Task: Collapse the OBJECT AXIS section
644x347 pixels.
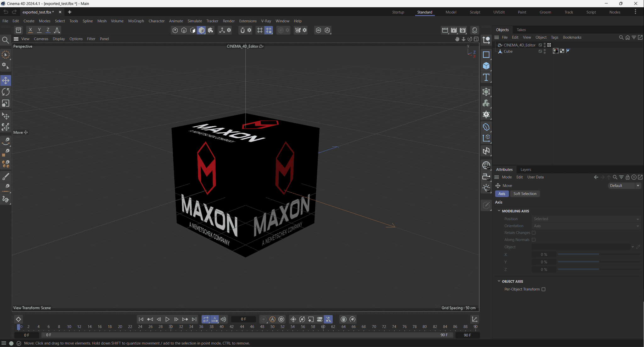Action: (x=499, y=281)
